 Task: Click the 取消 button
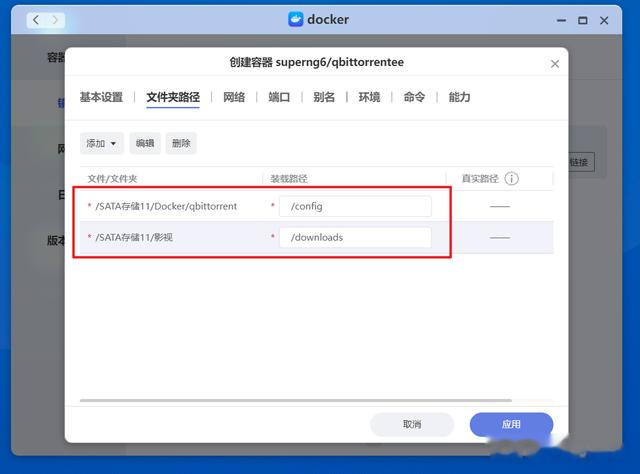[412, 424]
